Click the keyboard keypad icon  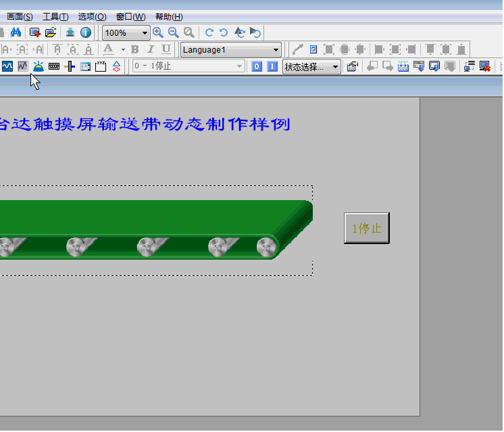pyautogui.click(x=54, y=66)
